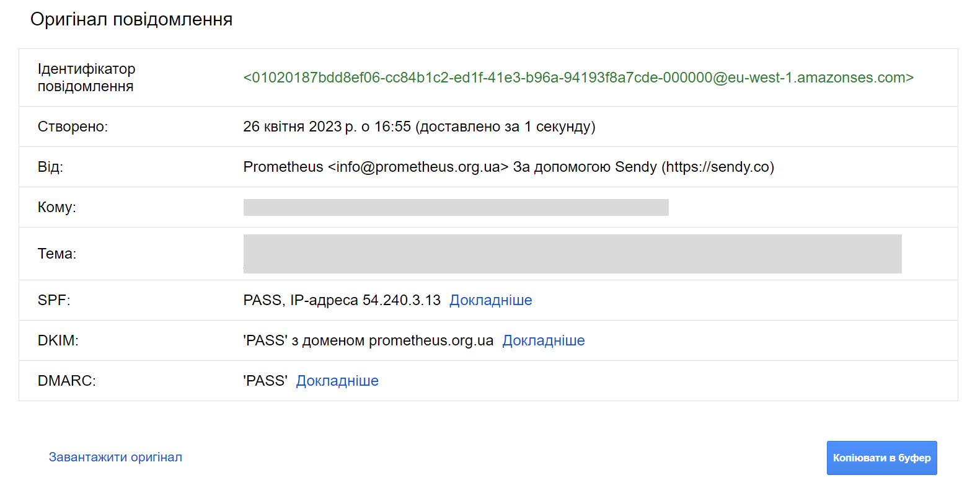Click the "Тема:" row label

point(56,254)
